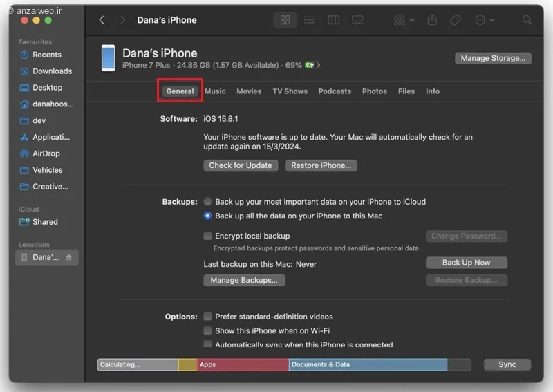This screenshot has height=392, width=553.
Task: Select the General tab
Action: (x=180, y=91)
